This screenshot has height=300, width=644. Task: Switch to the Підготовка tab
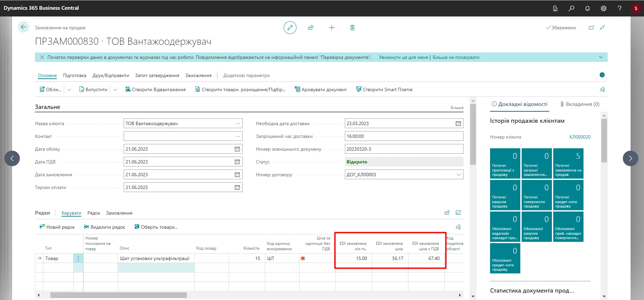tap(75, 75)
